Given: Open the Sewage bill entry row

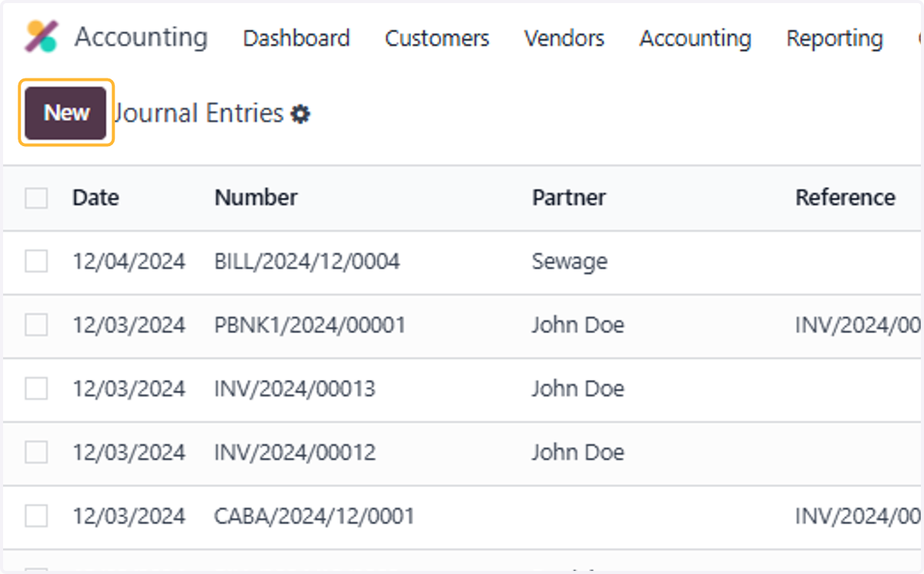Looking at the screenshot, I should (463, 262).
